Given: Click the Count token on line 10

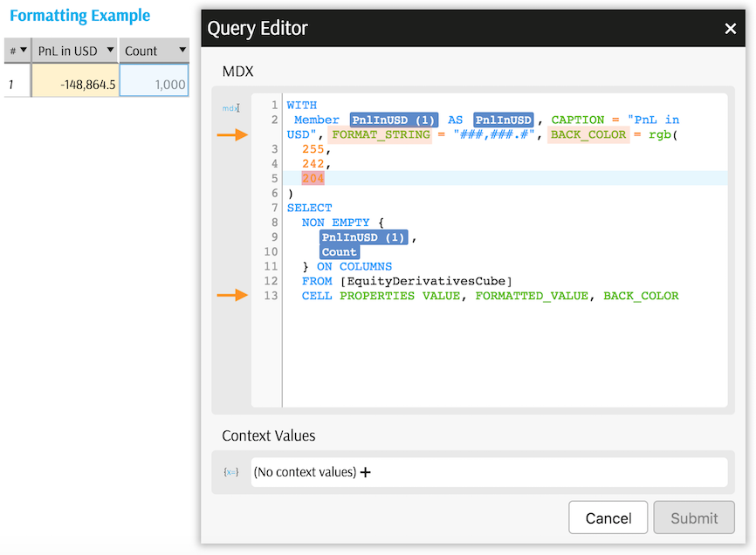Looking at the screenshot, I should tap(340, 252).
